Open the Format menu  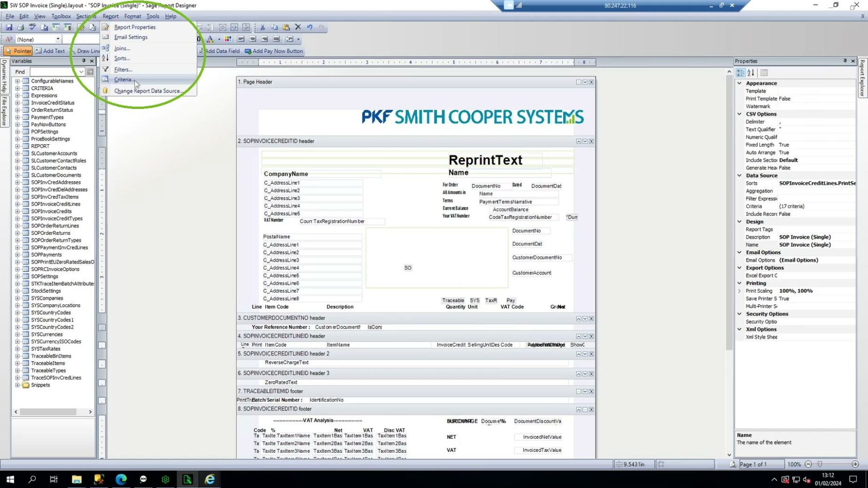pyautogui.click(x=133, y=16)
